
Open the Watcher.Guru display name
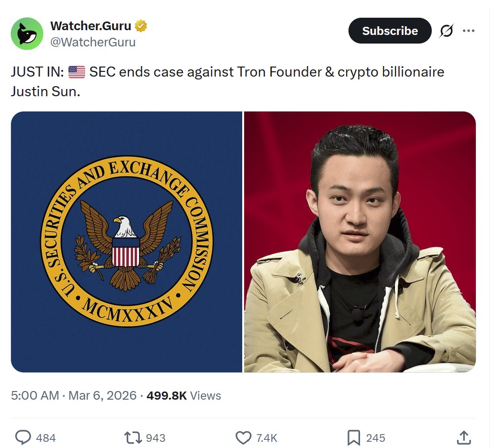91,26
